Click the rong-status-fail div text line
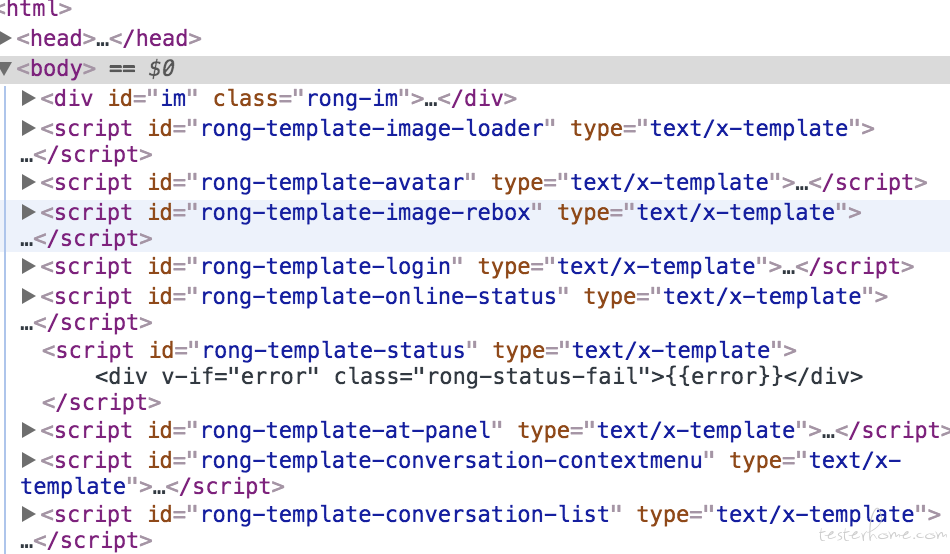 point(479,376)
